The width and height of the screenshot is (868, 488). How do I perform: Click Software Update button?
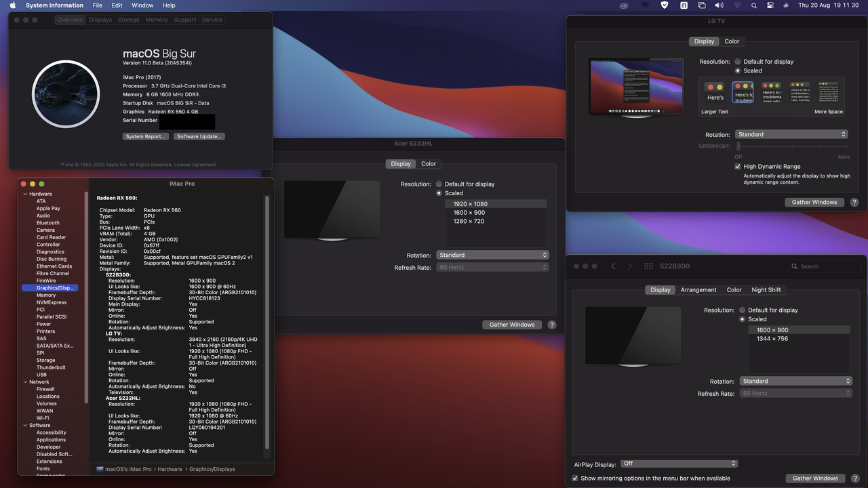click(199, 136)
